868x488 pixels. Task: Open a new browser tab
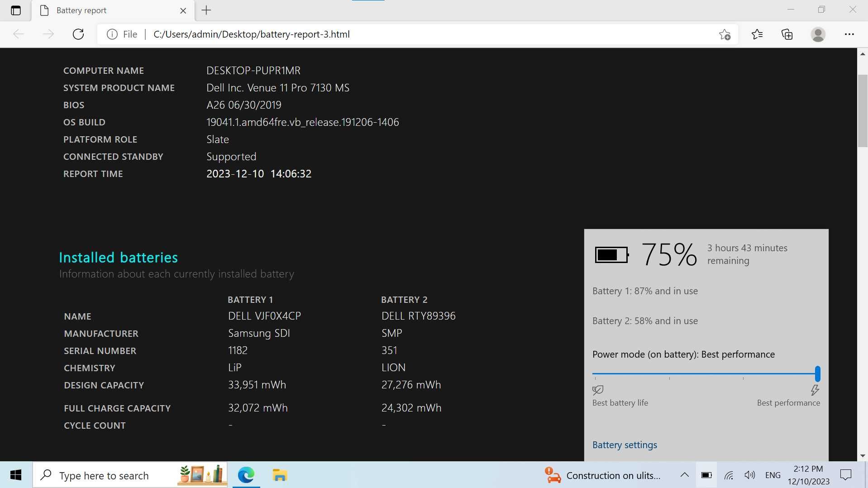coord(206,10)
